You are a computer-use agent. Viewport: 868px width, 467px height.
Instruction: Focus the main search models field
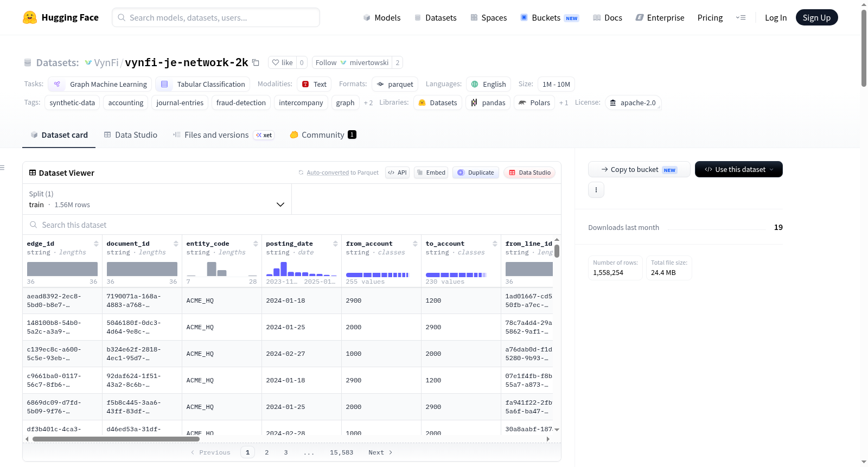coord(216,17)
